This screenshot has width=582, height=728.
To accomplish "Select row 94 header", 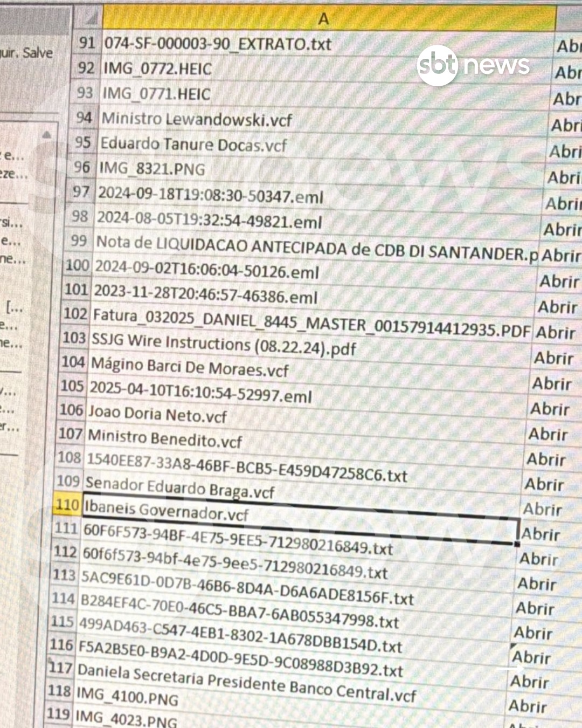I will (x=84, y=118).
